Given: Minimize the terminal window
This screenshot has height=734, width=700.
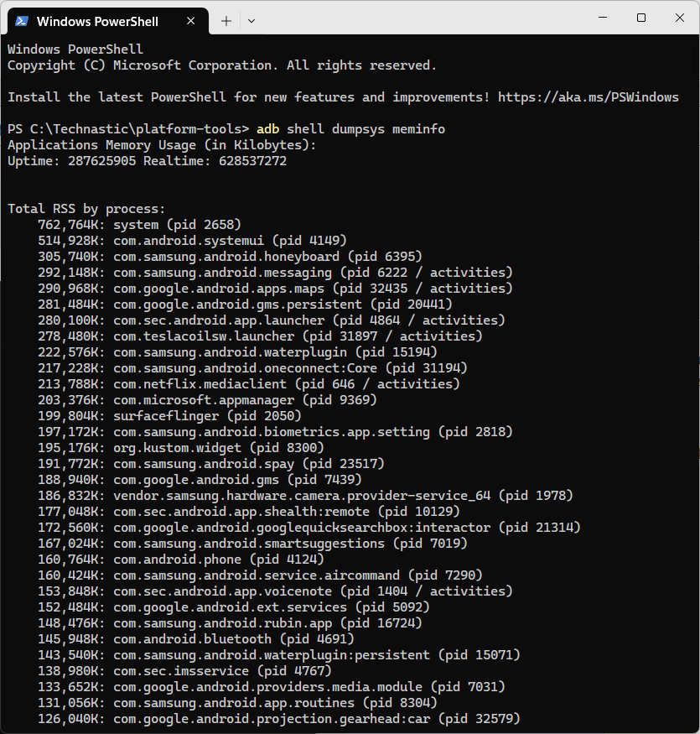Looking at the screenshot, I should point(603,18).
